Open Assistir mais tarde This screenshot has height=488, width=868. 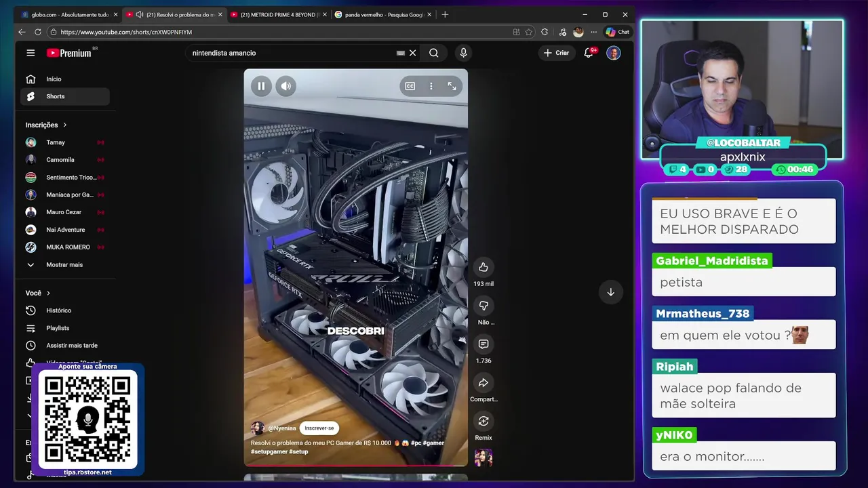[x=65, y=346]
